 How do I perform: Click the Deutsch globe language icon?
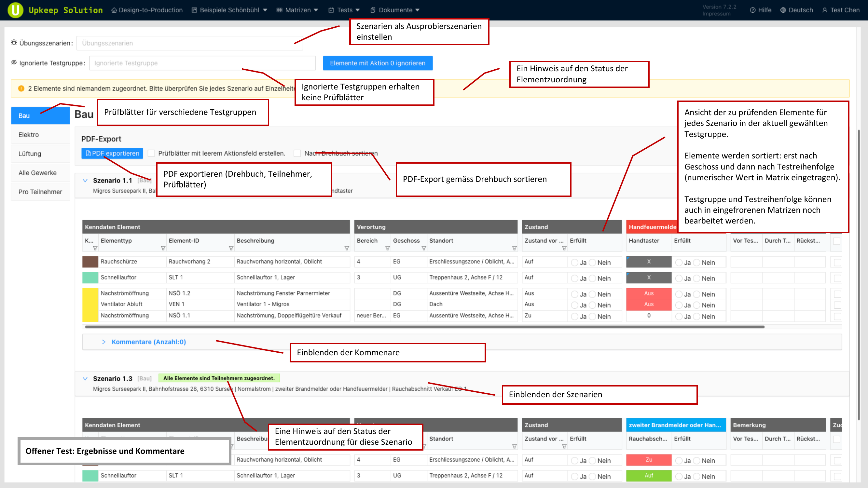(783, 10)
